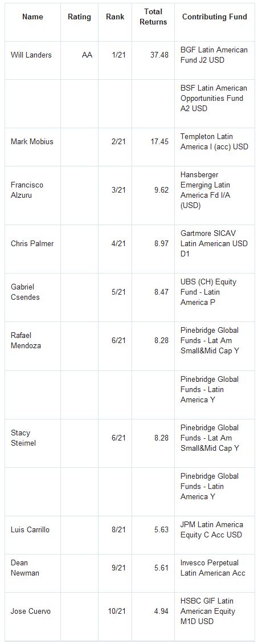Select Templeton Latin America I (acc) USD fund
The height and width of the screenshot is (644, 262).
click(x=214, y=142)
